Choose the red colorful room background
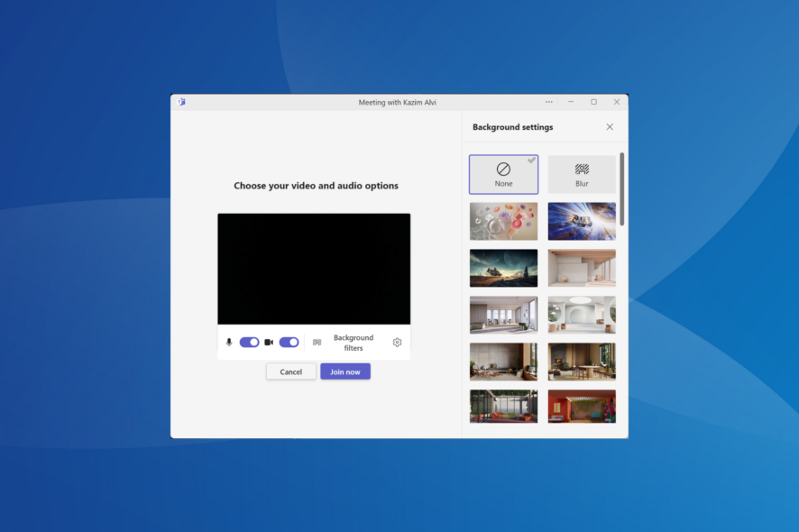799x532 pixels. click(x=582, y=407)
